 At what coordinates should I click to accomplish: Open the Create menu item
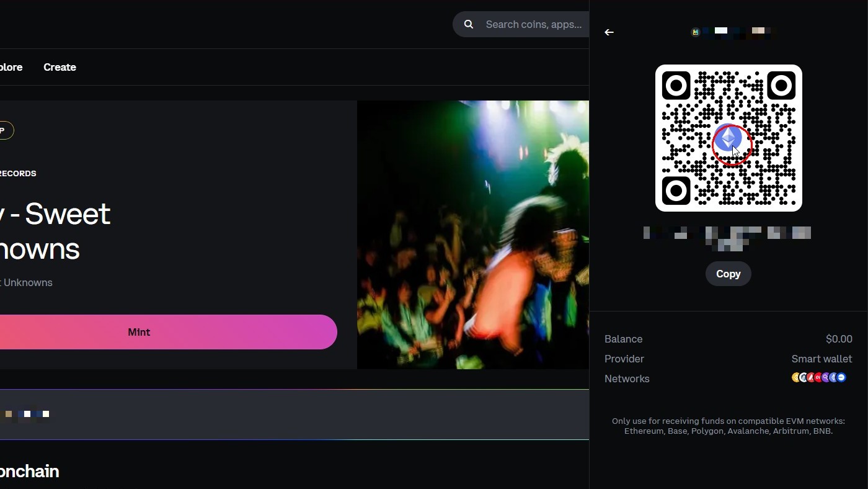point(60,67)
